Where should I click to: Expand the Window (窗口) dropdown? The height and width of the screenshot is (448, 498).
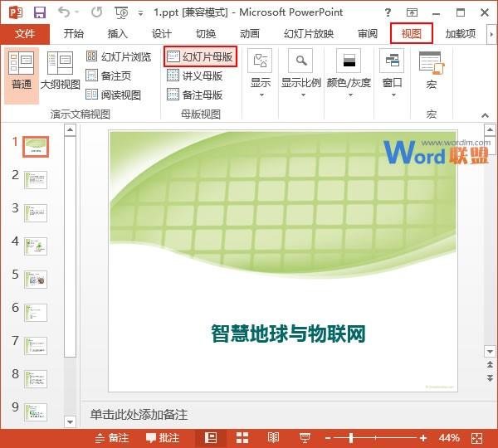(392, 75)
